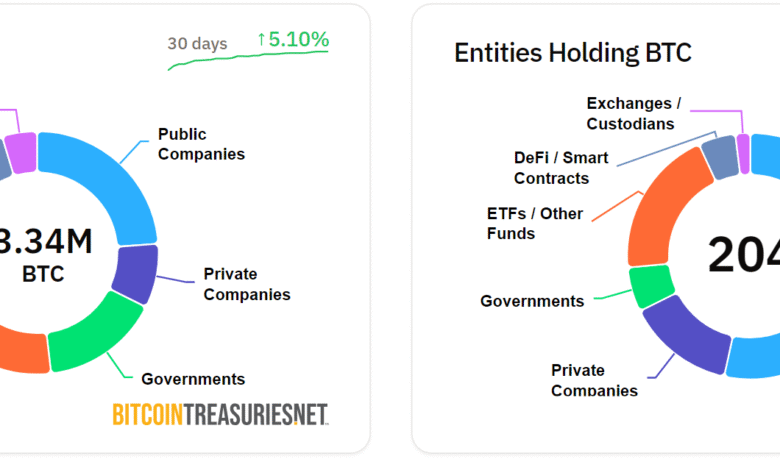Select the Governments label under left chart

point(193,379)
